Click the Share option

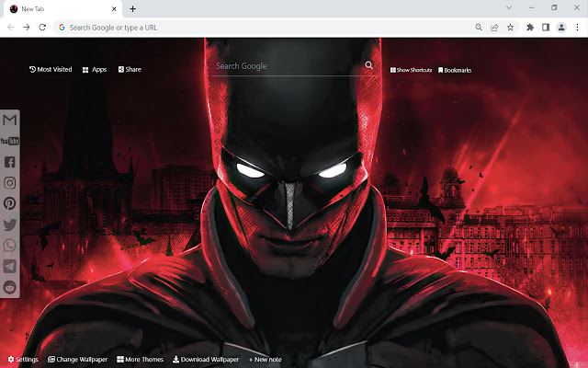pyautogui.click(x=130, y=70)
